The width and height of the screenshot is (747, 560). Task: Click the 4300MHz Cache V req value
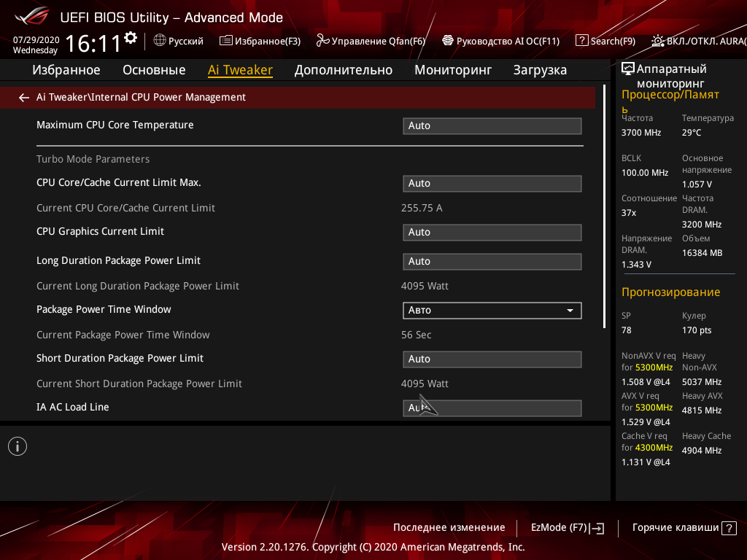point(654,448)
